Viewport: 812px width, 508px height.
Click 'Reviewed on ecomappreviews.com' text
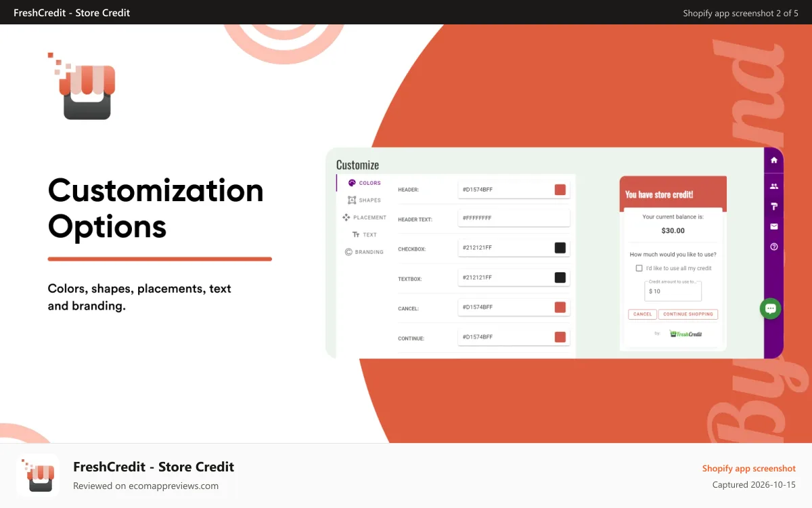pyautogui.click(x=145, y=486)
